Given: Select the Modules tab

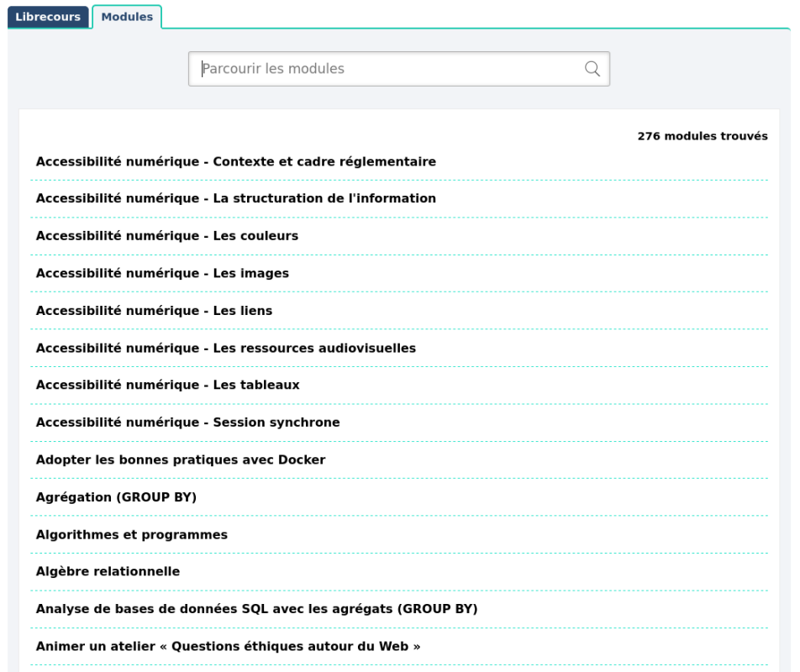Looking at the screenshot, I should (x=127, y=17).
